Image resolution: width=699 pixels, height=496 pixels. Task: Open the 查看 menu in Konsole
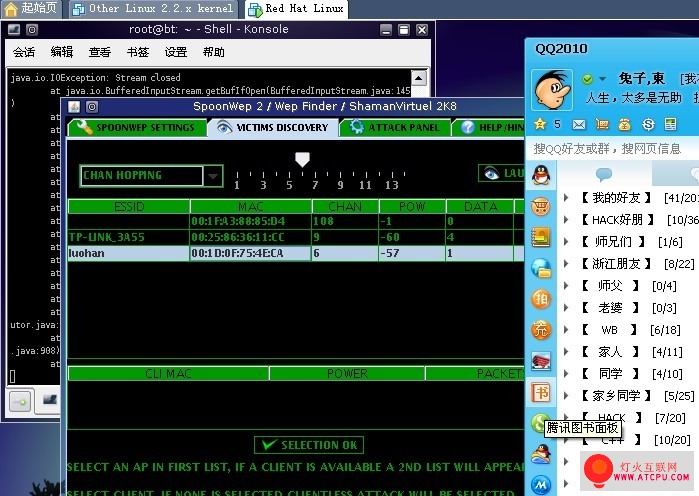99,52
